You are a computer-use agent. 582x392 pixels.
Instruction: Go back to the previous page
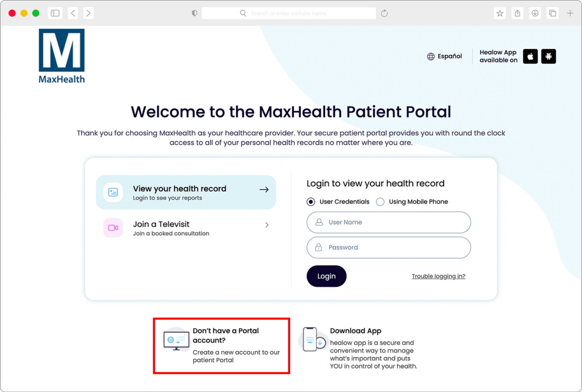pyautogui.click(x=73, y=13)
